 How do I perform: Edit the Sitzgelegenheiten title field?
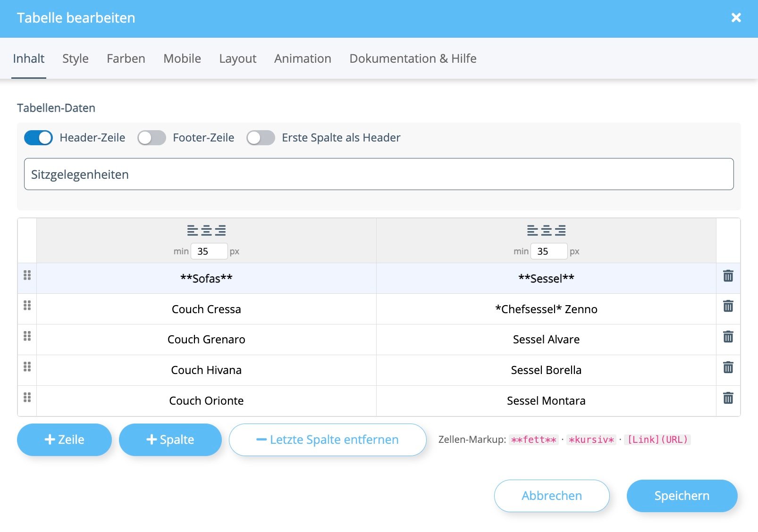coord(379,174)
